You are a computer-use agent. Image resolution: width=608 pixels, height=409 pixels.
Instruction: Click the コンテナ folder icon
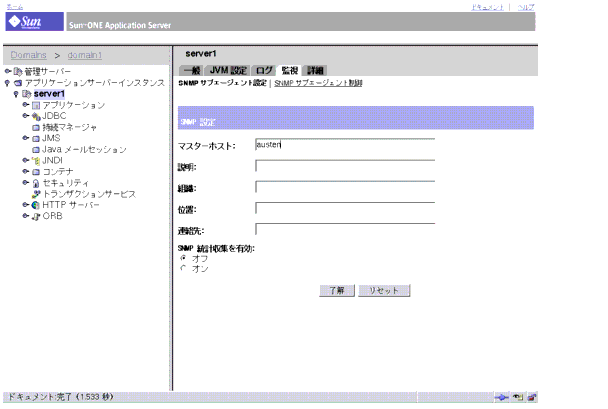point(36,172)
